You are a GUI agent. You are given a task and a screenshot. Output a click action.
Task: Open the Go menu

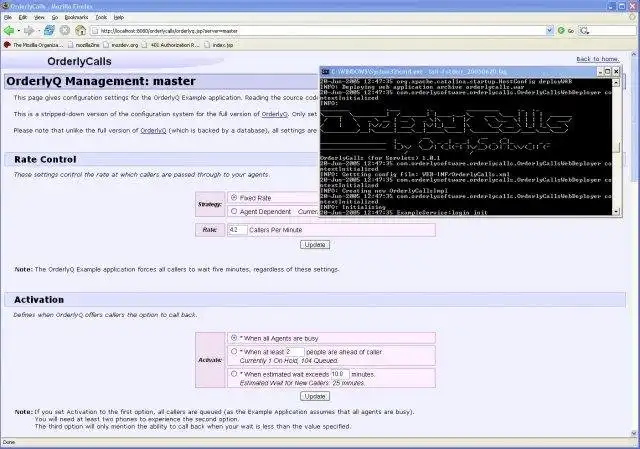(55, 18)
